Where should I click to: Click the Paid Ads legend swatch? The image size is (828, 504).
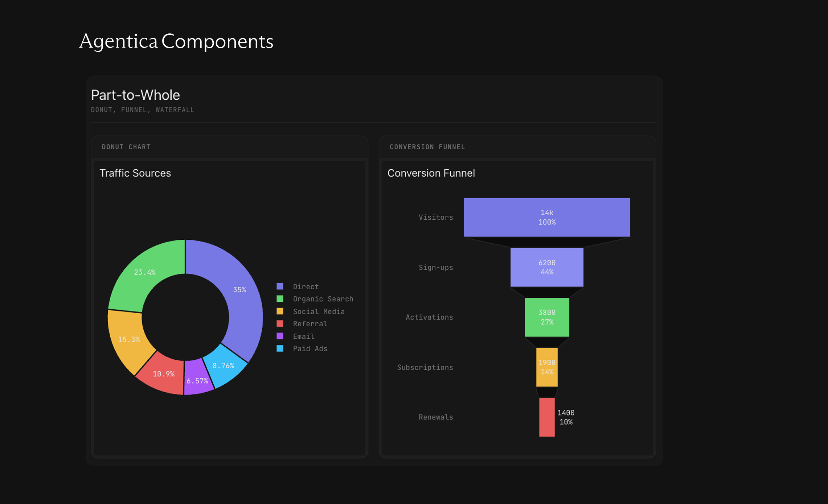[280, 348]
